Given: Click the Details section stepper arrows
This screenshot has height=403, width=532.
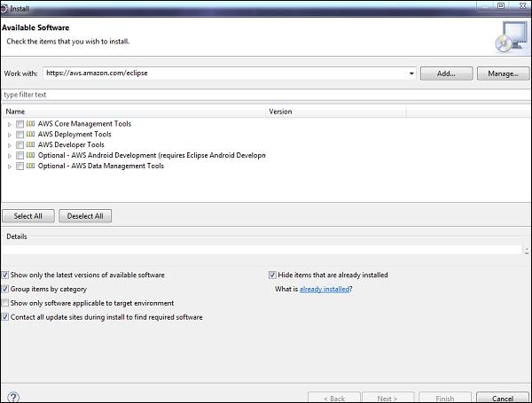Looking at the screenshot, I should [x=527, y=251].
